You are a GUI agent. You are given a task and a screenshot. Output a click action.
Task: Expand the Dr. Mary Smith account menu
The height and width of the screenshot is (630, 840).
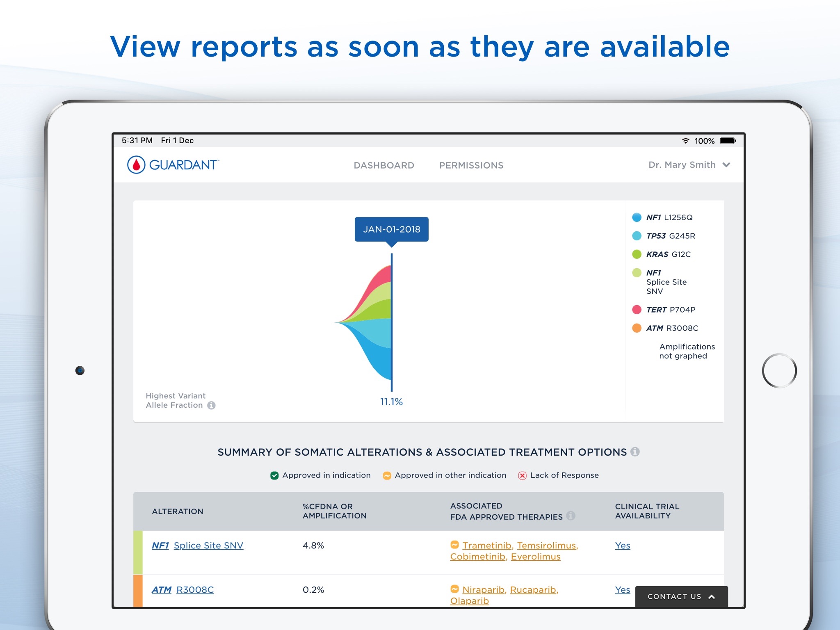pos(689,165)
